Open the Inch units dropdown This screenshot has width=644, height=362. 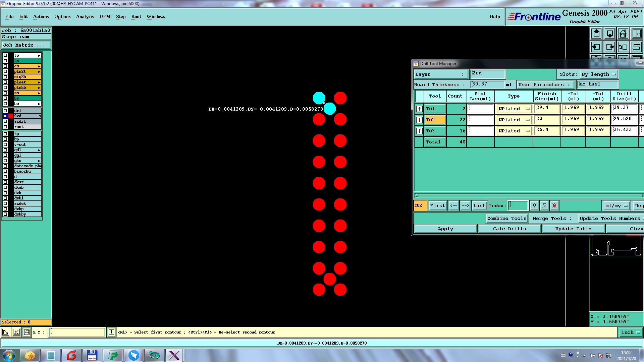tap(631, 333)
